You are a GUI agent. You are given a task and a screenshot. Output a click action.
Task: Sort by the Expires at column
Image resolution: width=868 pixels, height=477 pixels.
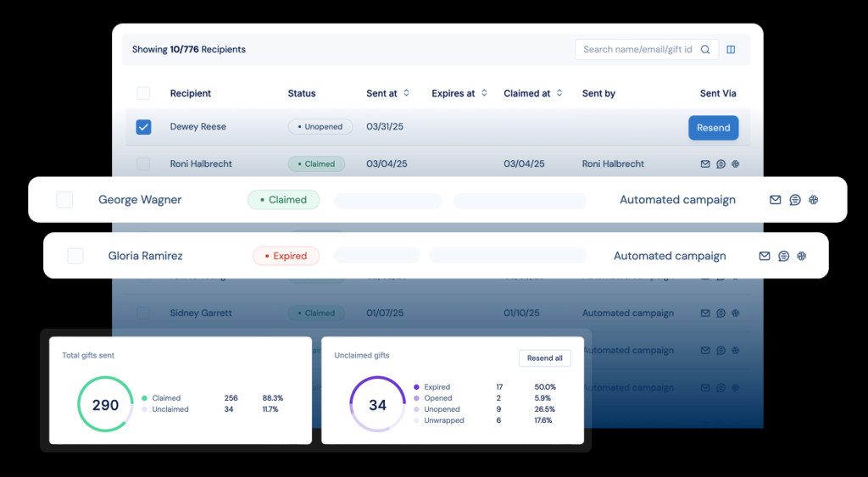tap(484, 93)
